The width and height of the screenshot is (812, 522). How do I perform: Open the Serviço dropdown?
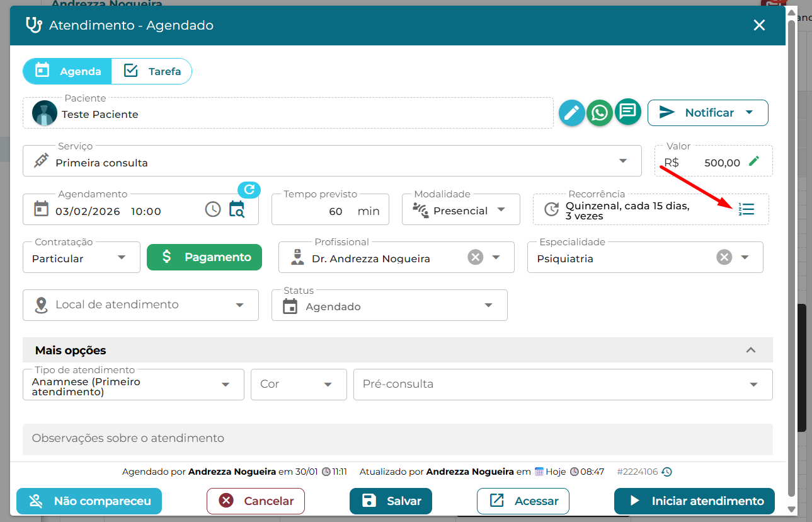pyautogui.click(x=332, y=161)
